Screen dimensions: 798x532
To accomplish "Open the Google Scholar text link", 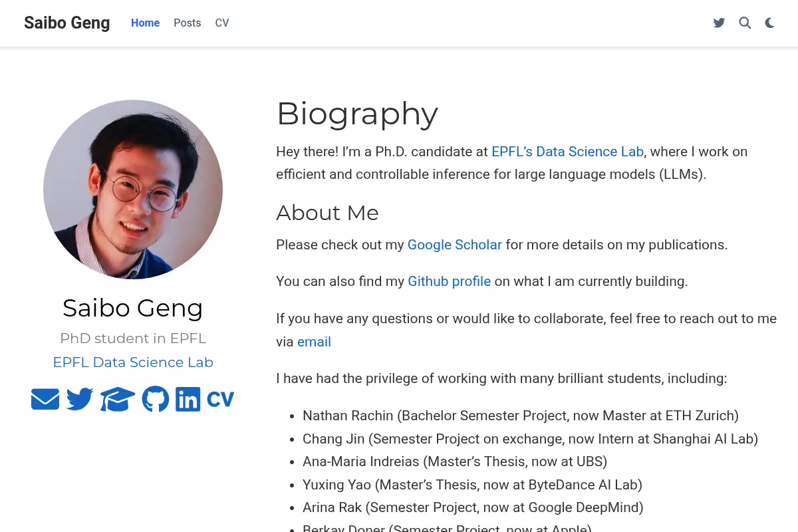I will (x=455, y=245).
